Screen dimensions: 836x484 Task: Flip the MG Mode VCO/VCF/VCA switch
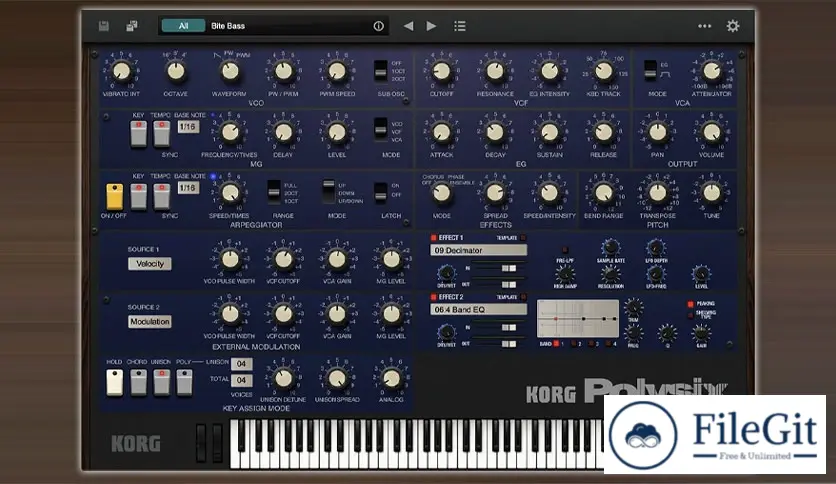point(381,130)
